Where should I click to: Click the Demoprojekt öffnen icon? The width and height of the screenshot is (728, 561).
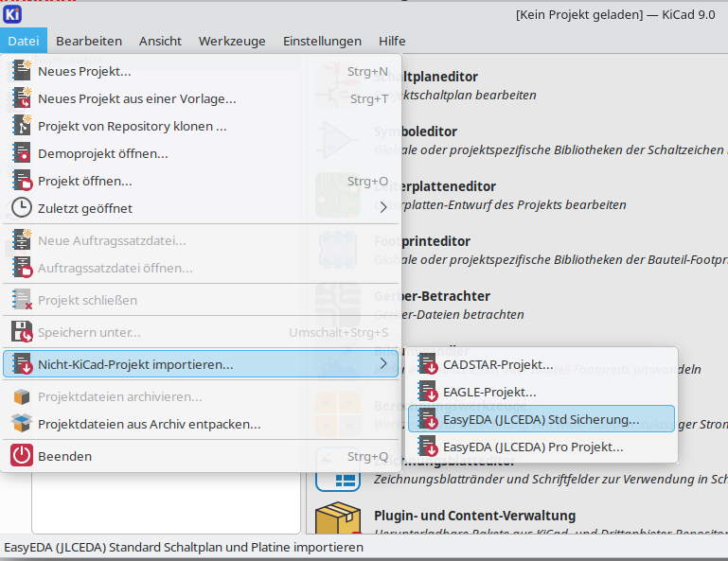[x=22, y=153]
